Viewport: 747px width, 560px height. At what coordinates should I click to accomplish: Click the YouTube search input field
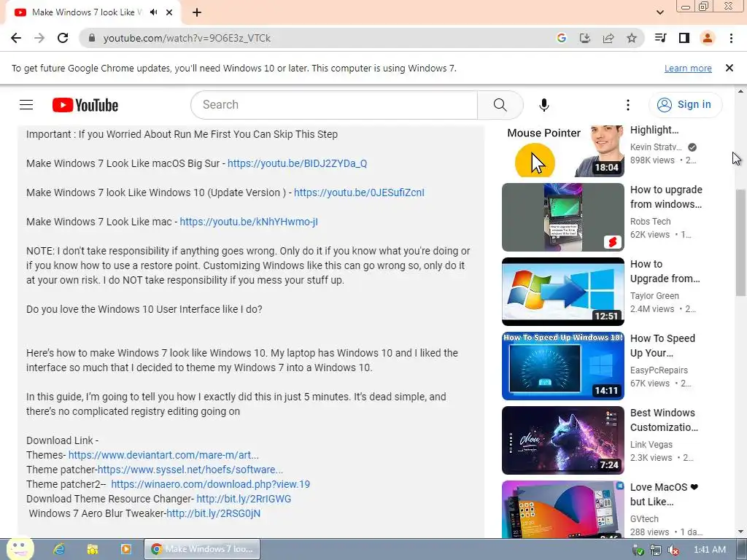[334, 105]
